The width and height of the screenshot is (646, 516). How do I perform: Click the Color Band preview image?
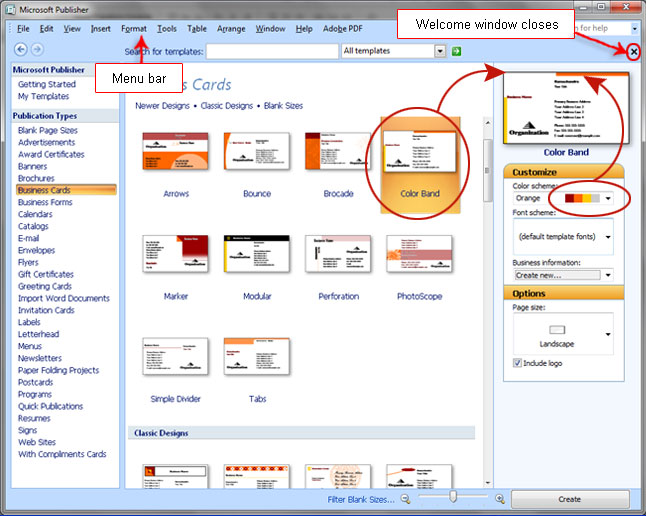pos(566,108)
